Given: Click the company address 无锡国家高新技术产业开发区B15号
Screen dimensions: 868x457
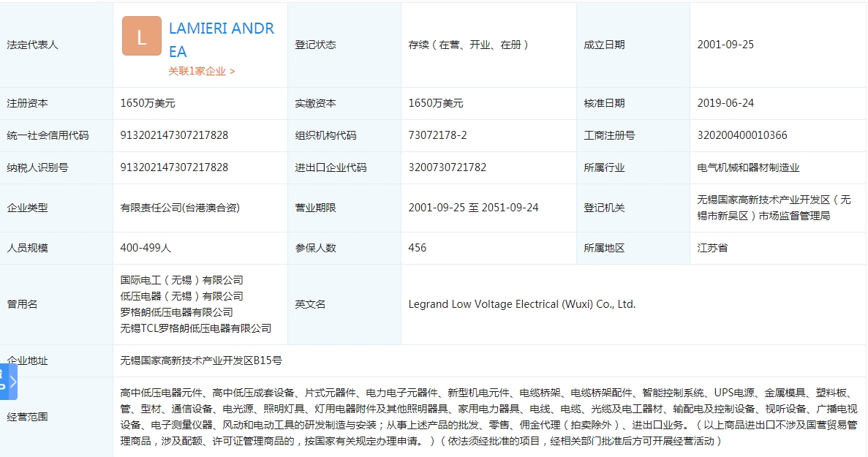Looking at the screenshot, I should tap(200, 360).
